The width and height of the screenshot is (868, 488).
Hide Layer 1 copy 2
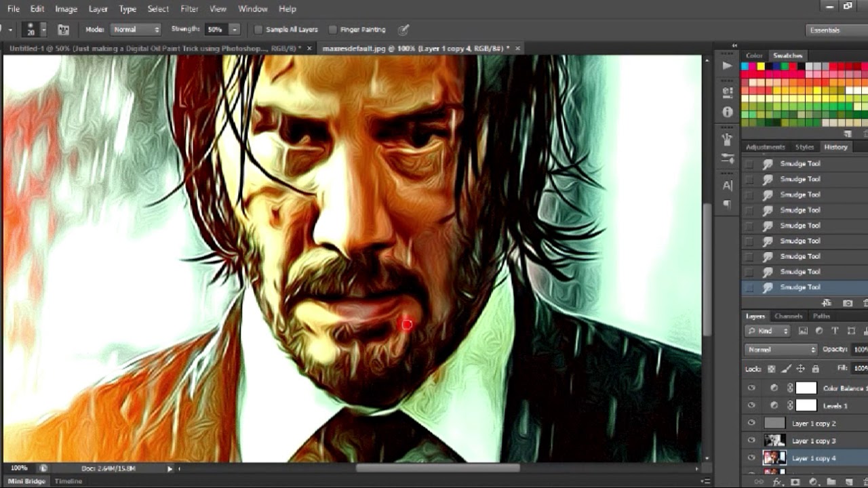(x=751, y=423)
